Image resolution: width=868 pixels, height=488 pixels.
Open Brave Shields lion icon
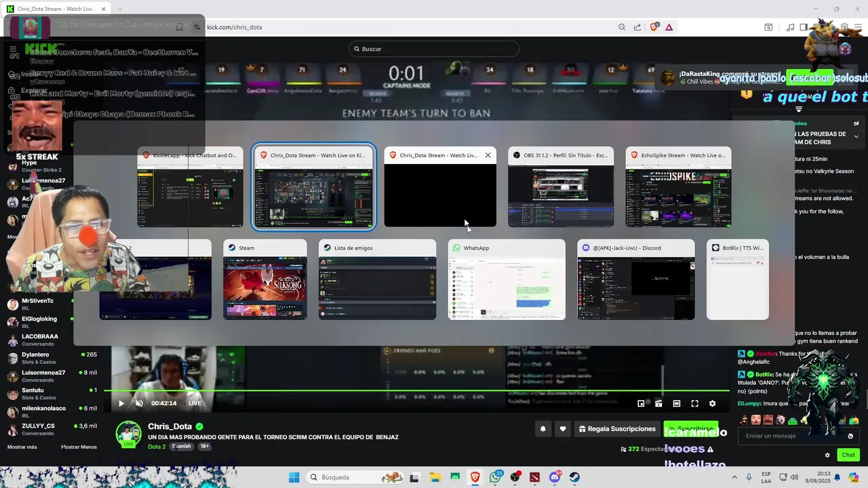point(654,27)
